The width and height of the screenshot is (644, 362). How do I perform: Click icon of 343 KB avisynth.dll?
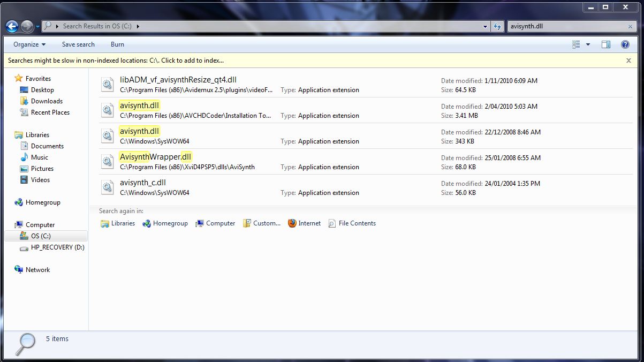108,135
